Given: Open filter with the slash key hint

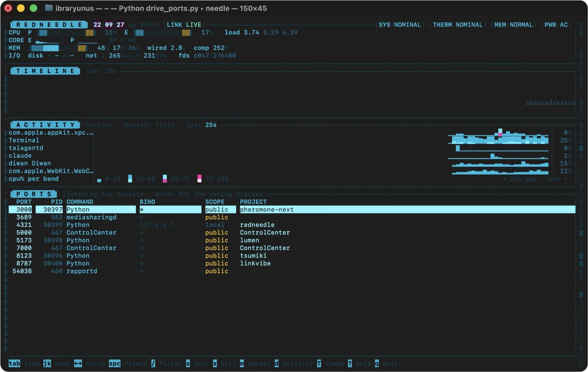Looking at the screenshot, I should point(153,364).
